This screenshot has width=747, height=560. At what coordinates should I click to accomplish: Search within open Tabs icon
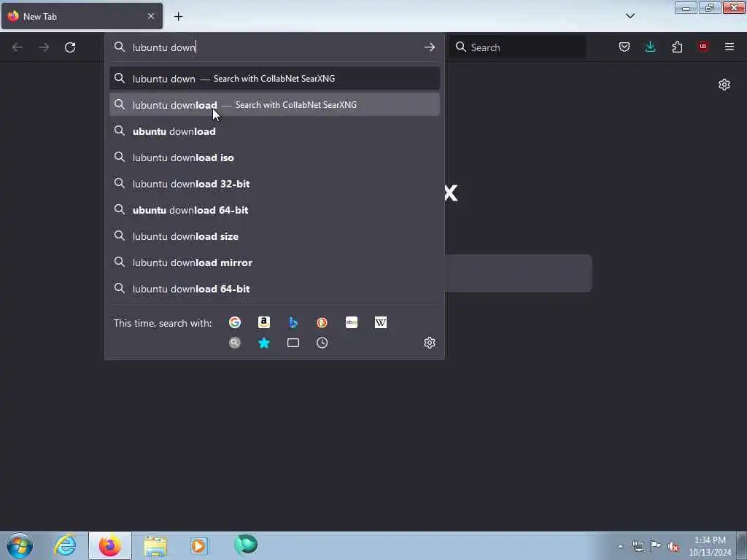[293, 343]
